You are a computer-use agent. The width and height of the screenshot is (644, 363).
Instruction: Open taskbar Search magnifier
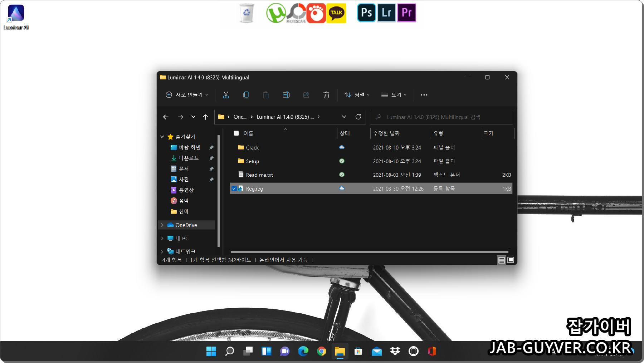click(230, 352)
